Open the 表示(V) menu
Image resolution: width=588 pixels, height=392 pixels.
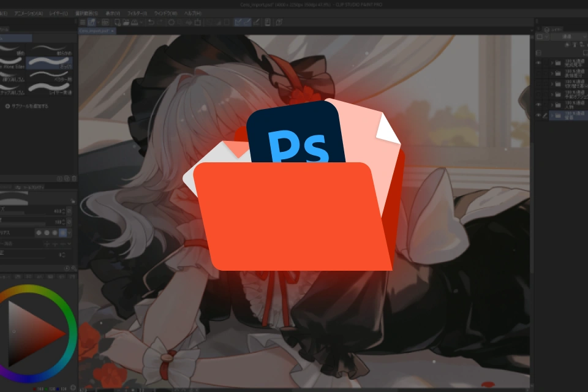[x=113, y=13]
